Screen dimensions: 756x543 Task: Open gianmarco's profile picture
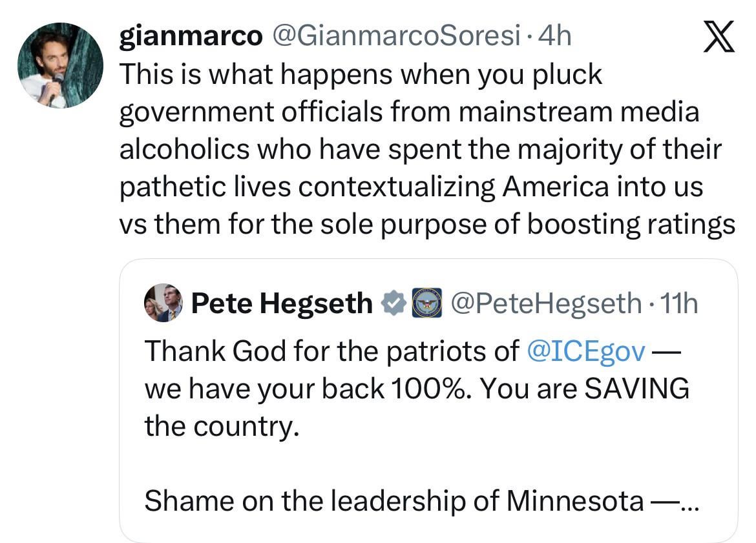coord(60,65)
